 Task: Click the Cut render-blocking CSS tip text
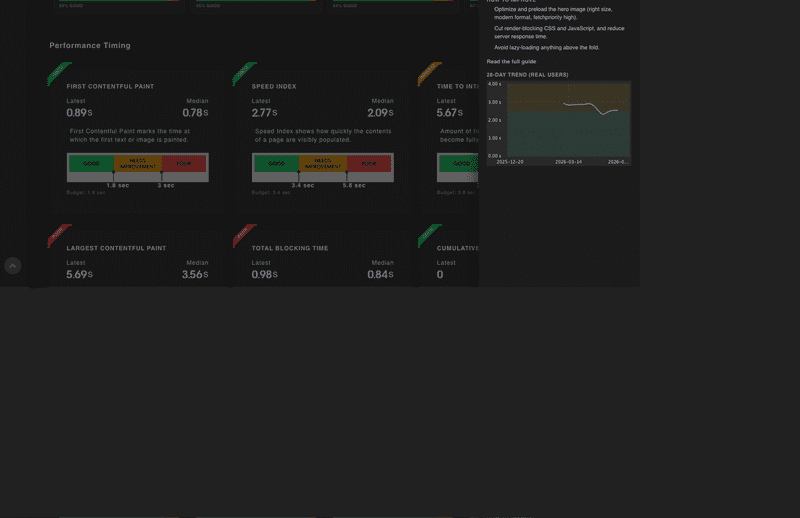[x=559, y=33]
